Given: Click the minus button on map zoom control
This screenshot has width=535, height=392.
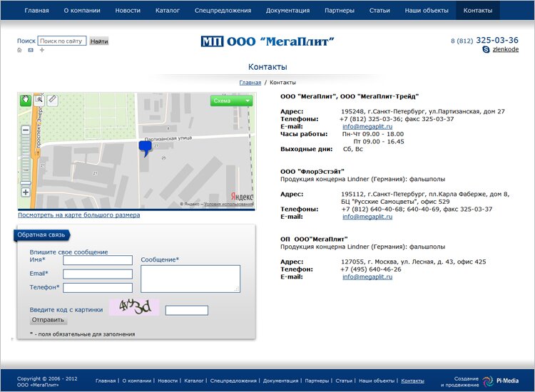Looking at the screenshot, I should pyautogui.click(x=26, y=130).
